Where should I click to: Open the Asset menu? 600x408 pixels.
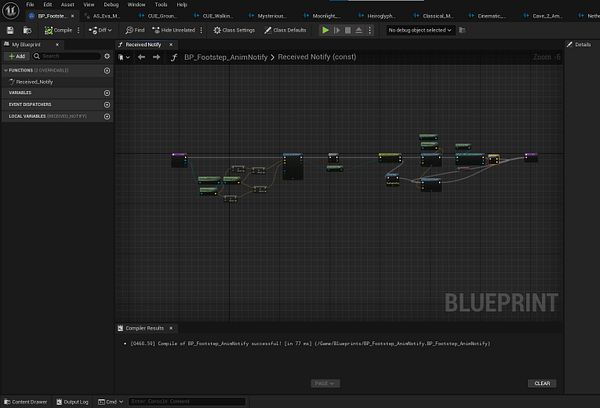(x=68, y=5)
